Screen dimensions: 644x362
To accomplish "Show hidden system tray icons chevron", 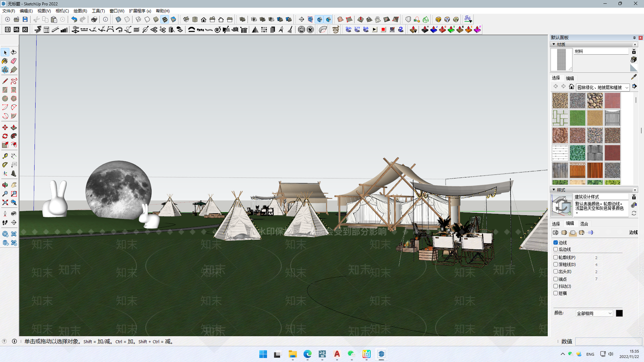I will click(x=562, y=354).
